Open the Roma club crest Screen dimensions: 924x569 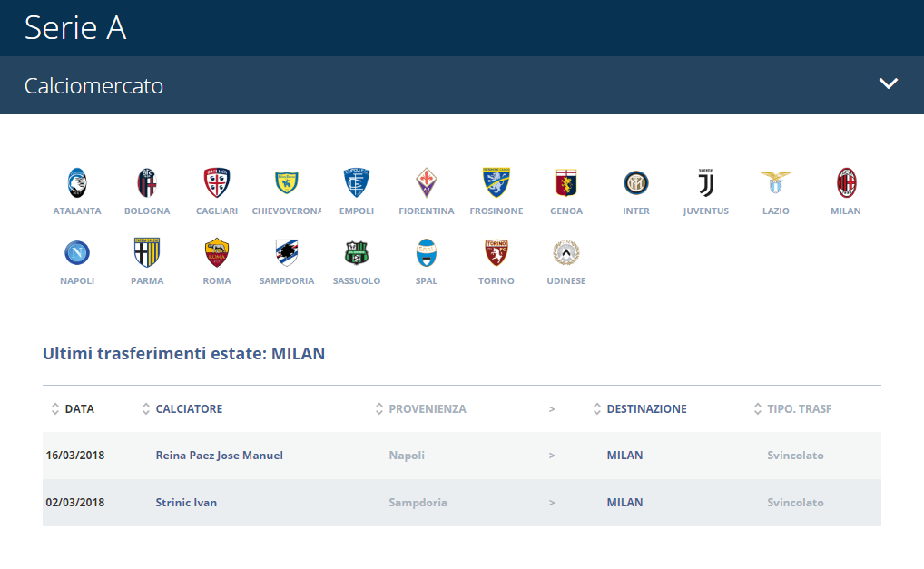point(217,253)
